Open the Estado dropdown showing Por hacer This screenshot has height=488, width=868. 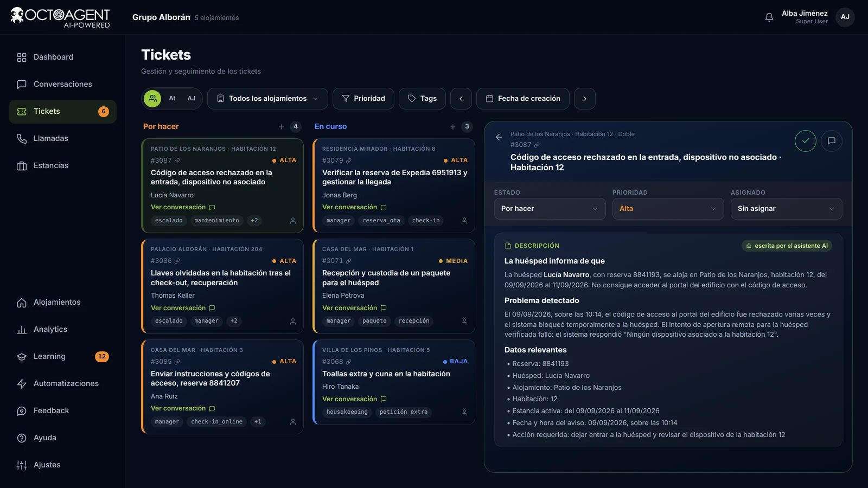550,209
